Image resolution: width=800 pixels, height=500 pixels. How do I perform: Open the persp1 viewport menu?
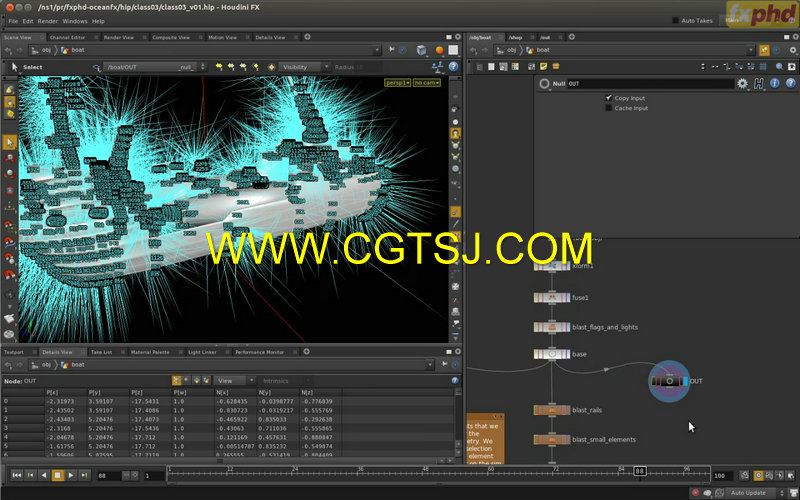coord(397,83)
